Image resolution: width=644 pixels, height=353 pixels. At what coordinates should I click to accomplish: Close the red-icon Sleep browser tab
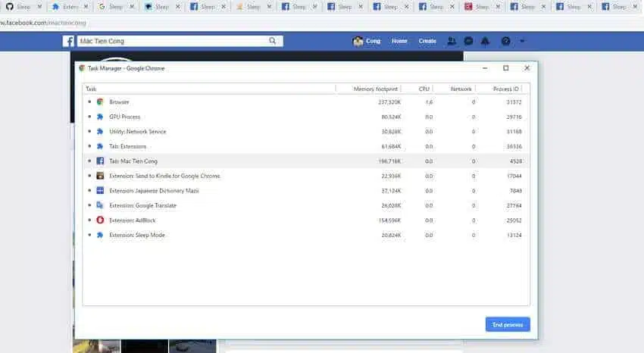click(x=498, y=7)
